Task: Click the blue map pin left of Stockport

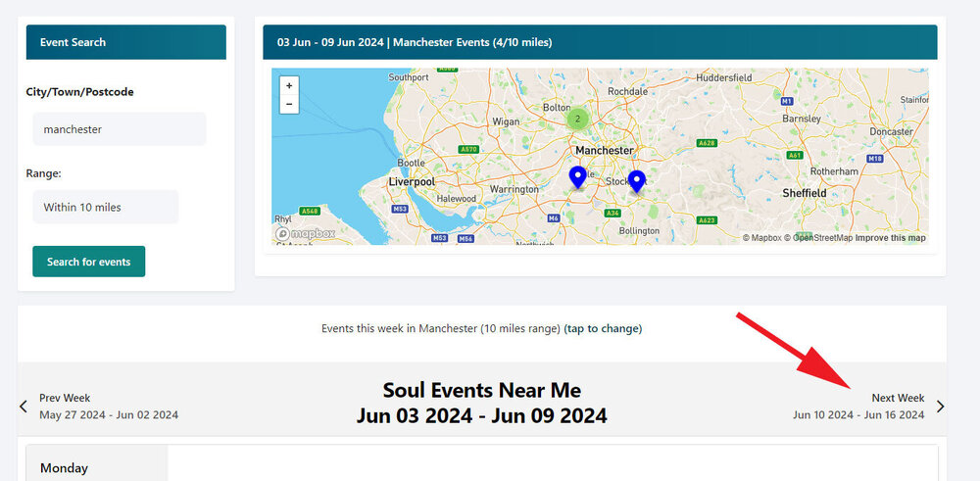Action: pyautogui.click(x=578, y=177)
